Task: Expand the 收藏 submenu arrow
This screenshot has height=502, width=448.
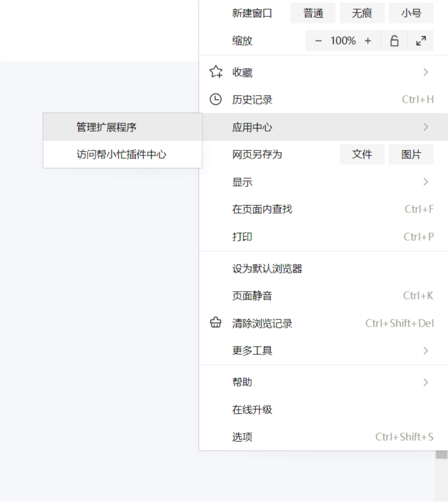Action: tap(426, 72)
